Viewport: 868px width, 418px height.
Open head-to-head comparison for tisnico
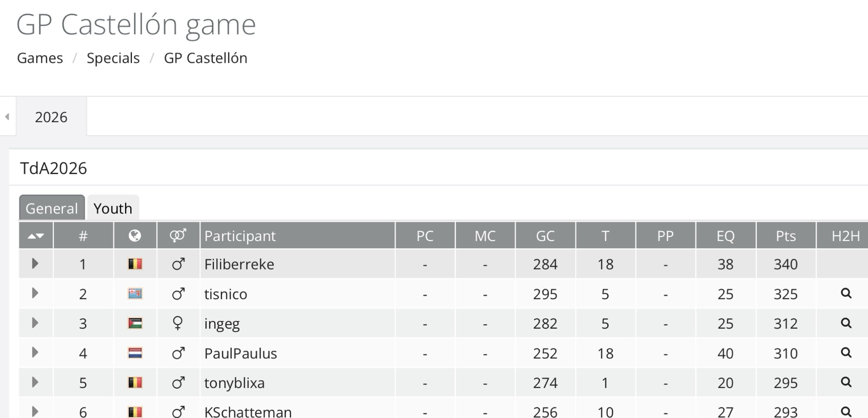[x=846, y=294]
